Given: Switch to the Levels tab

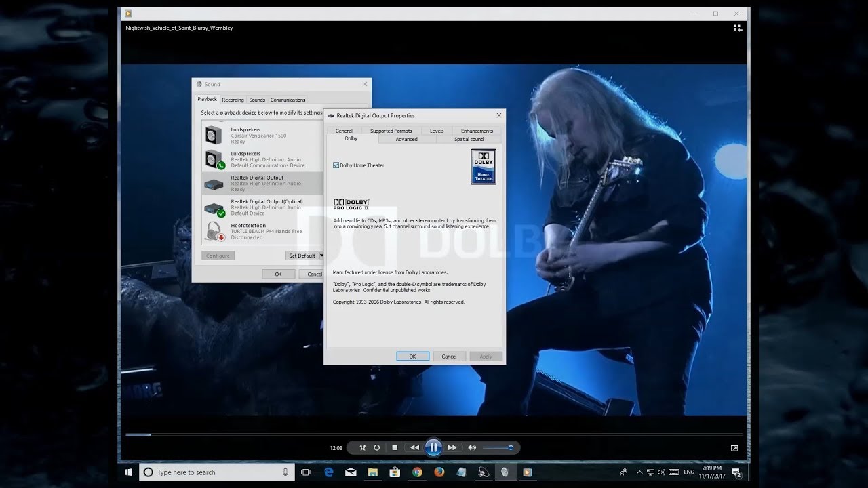Looking at the screenshot, I should click(x=437, y=131).
